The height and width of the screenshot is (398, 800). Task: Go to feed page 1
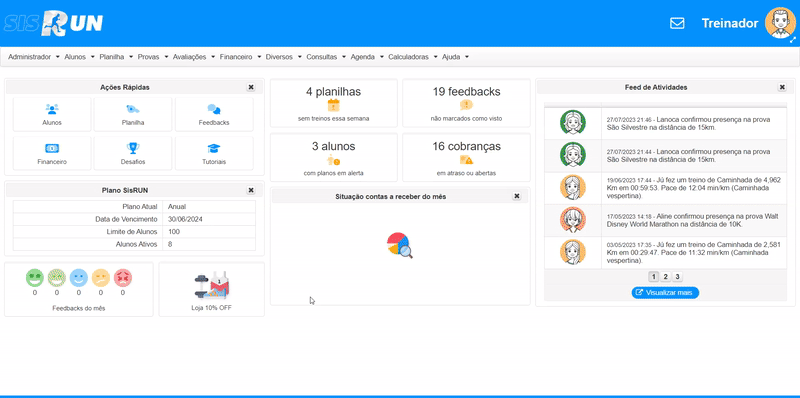click(653, 277)
